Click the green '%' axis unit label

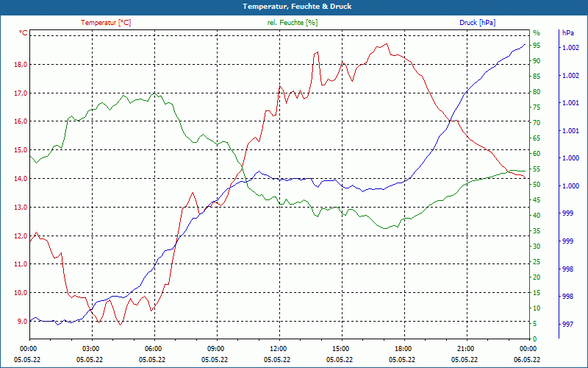(x=537, y=33)
